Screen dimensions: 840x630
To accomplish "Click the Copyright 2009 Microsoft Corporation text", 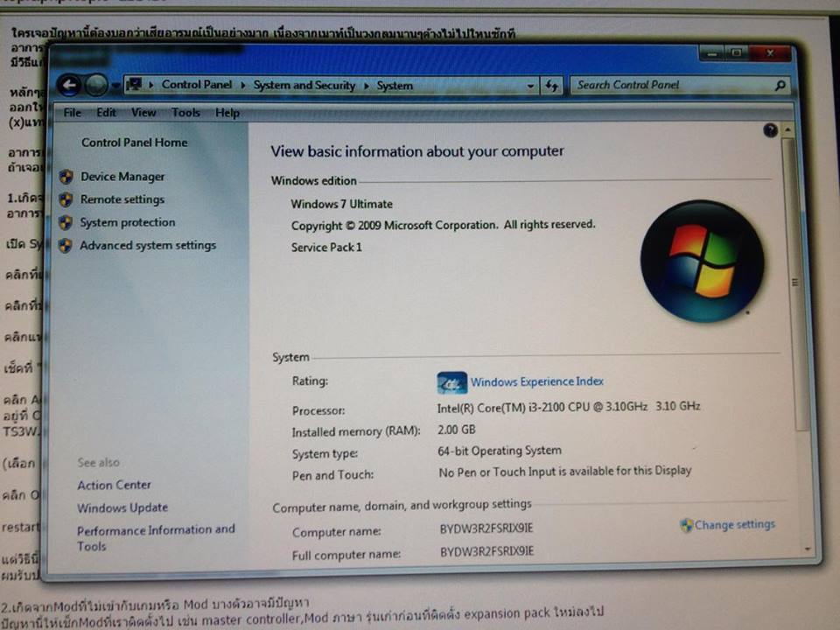I will [x=444, y=225].
